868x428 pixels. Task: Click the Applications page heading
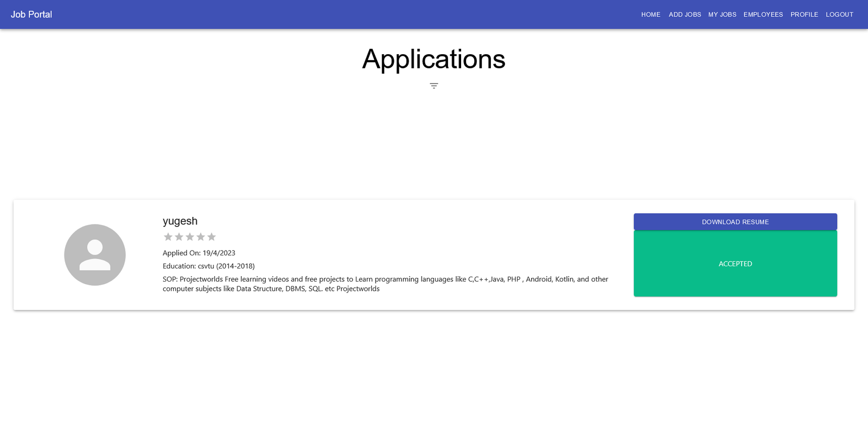(433, 59)
